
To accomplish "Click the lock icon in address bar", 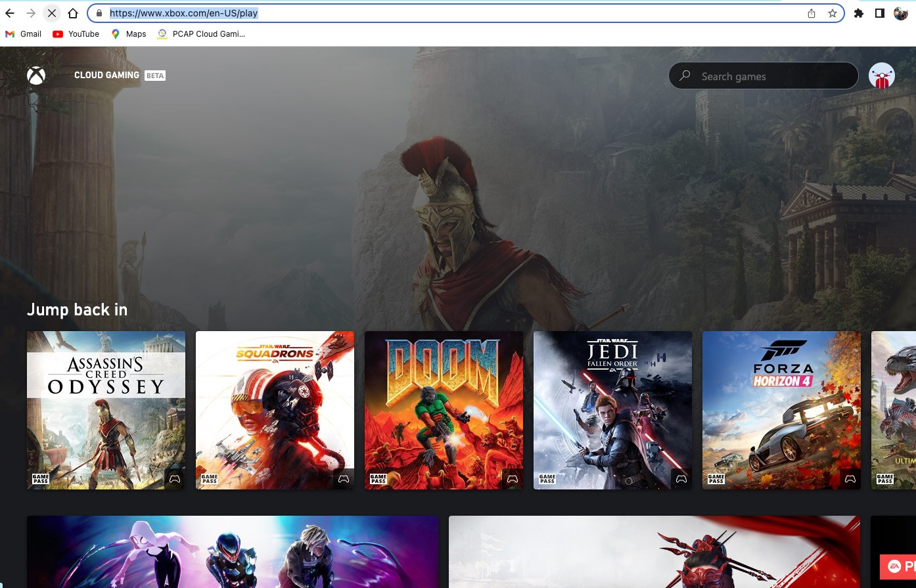I will point(99,13).
